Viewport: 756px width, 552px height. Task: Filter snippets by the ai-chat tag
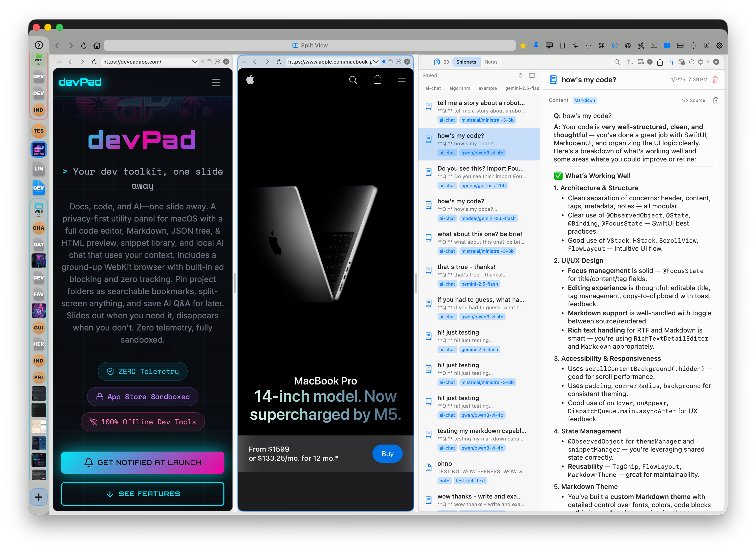click(x=433, y=88)
